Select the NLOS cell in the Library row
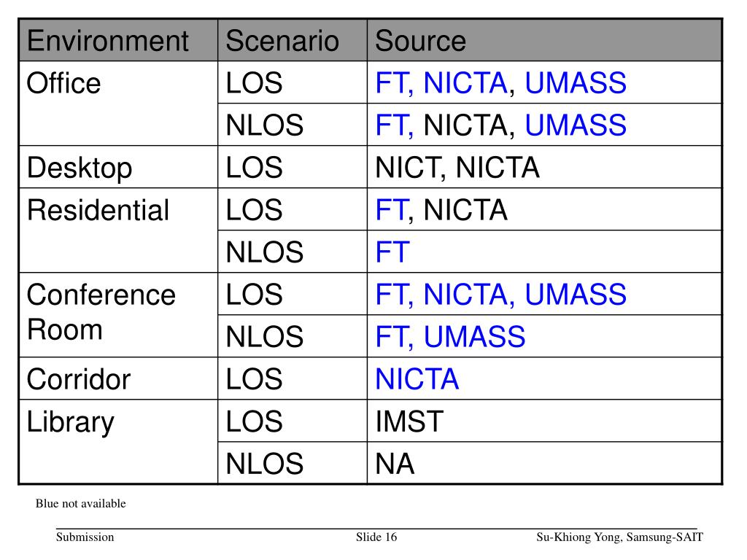Viewport: 747px width, 560px height. pos(293,463)
